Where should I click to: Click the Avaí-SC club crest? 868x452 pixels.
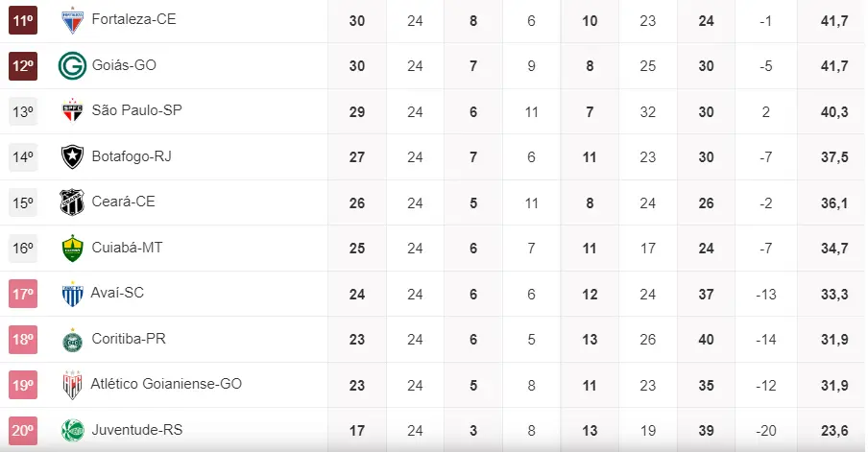72,294
